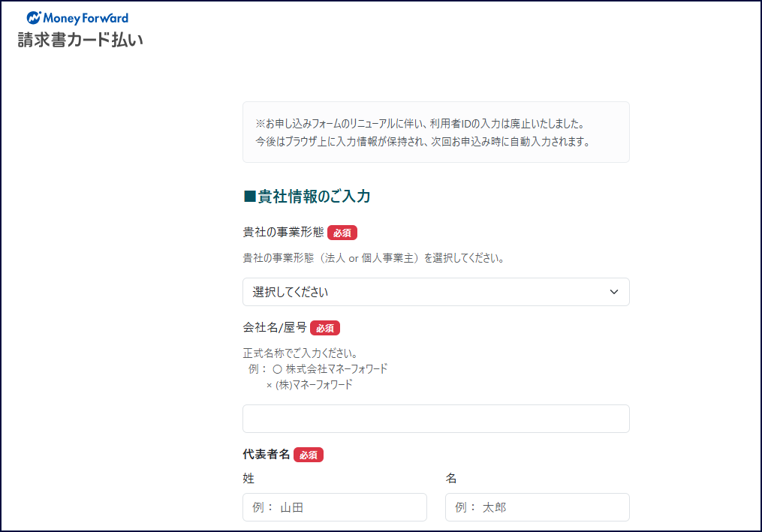Focus the 姓 input with placeholder 山田
Screen dimensions: 762x532
(335, 507)
